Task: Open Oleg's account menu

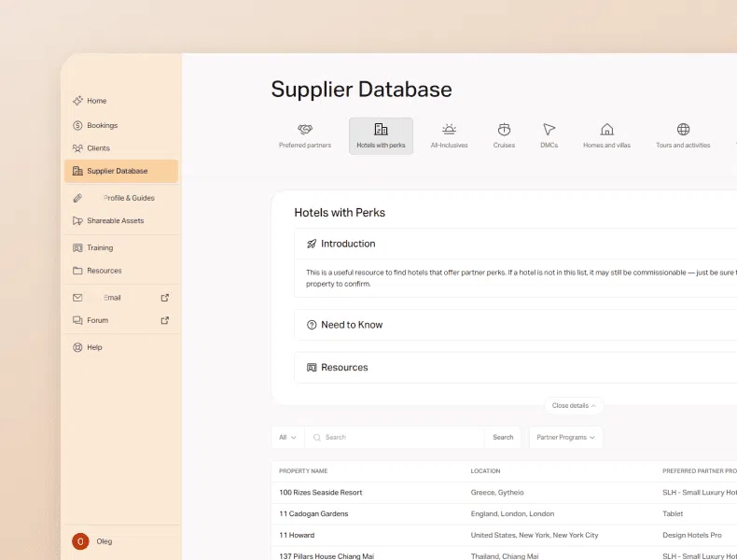Action: pos(120,541)
